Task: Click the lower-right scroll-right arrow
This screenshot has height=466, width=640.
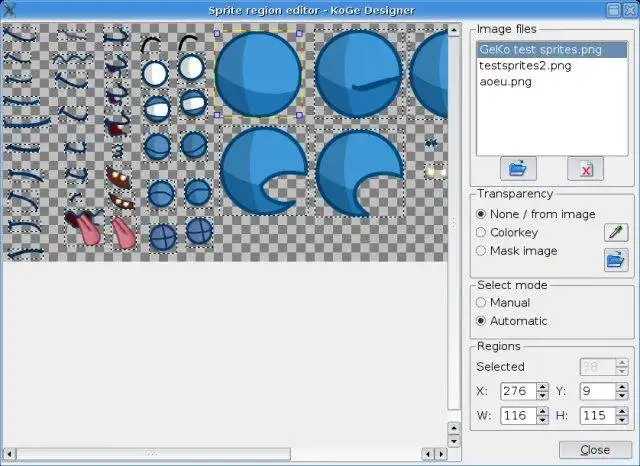Action: (441, 454)
